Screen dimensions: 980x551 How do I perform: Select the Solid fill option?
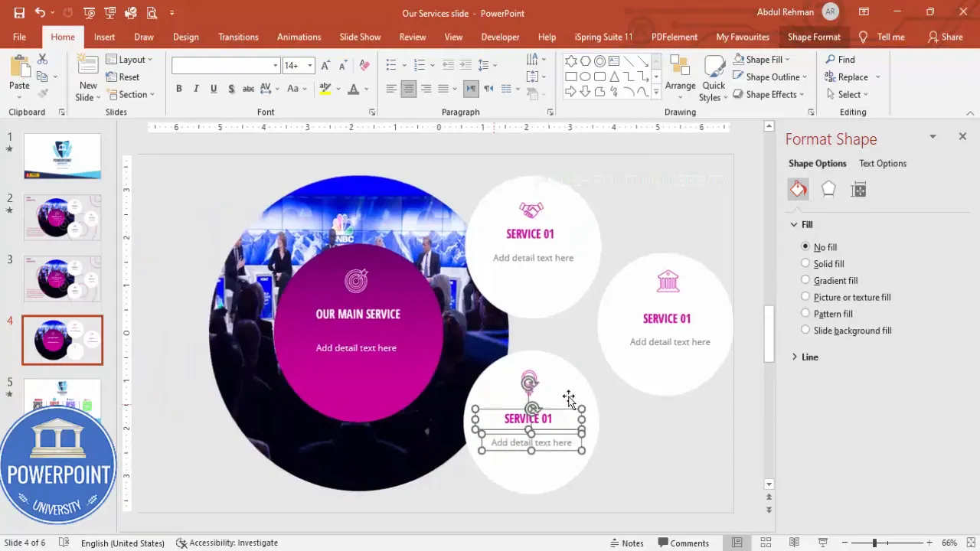[805, 263]
